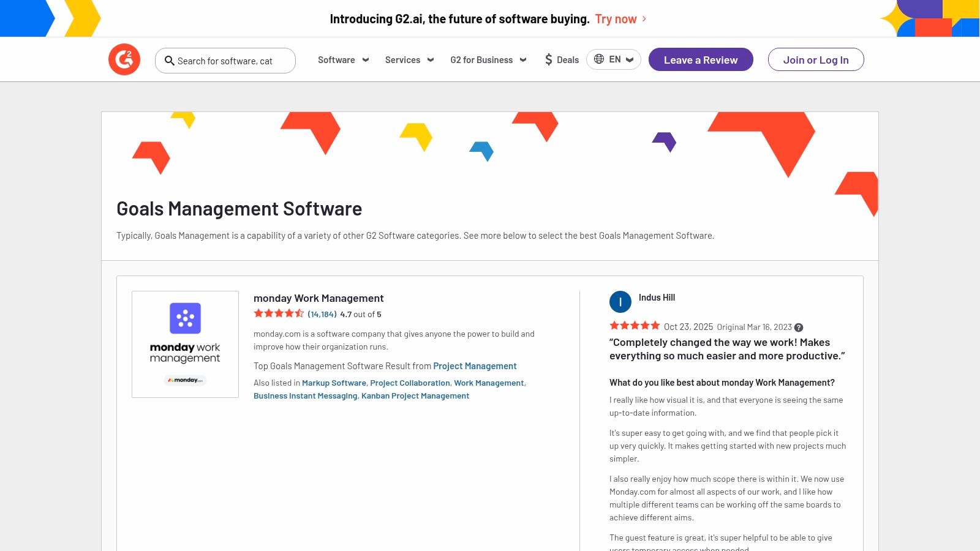Open the G2 for Business dropdown
Screen dimensions: 980x551
(489, 60)
